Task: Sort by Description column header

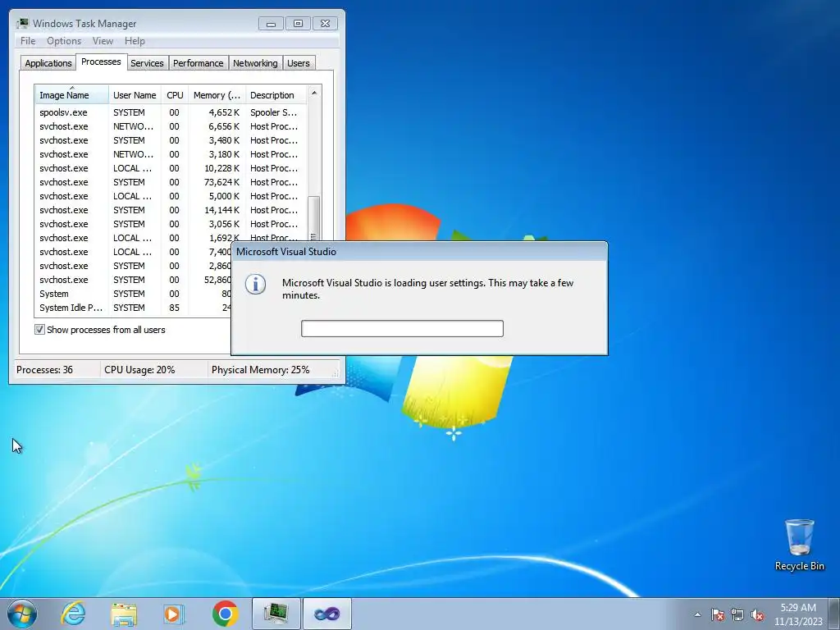Action: pos(276,95)
